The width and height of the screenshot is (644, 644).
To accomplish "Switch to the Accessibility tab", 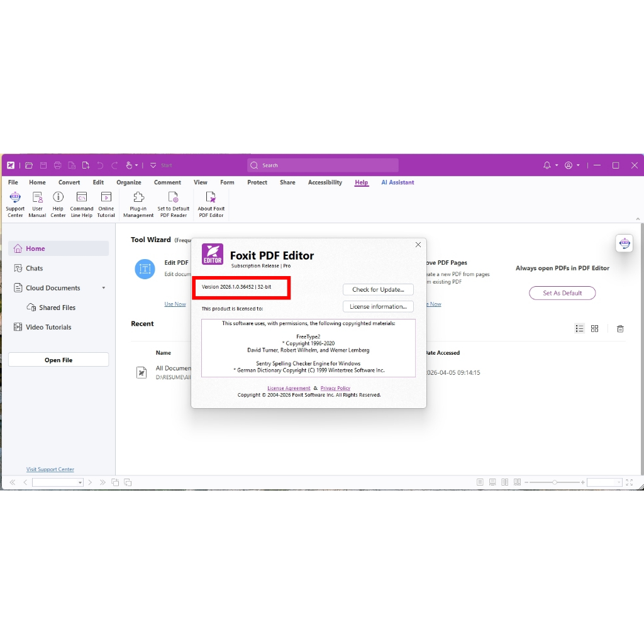I will [x=325, y=182].
